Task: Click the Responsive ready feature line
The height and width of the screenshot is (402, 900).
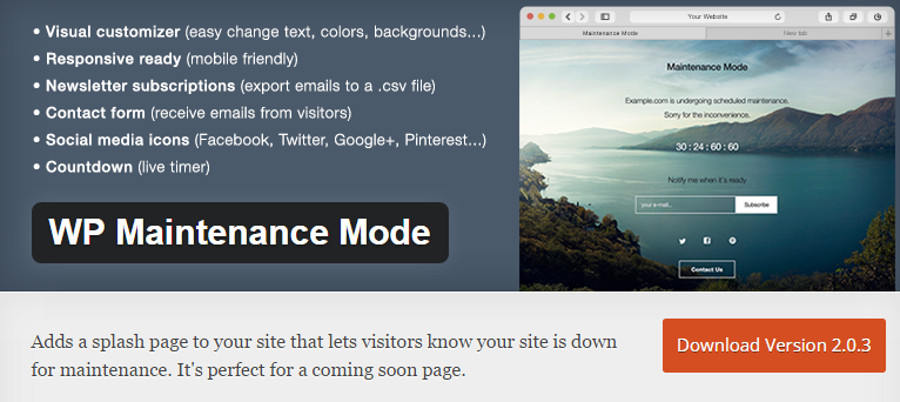Action: 165,59
